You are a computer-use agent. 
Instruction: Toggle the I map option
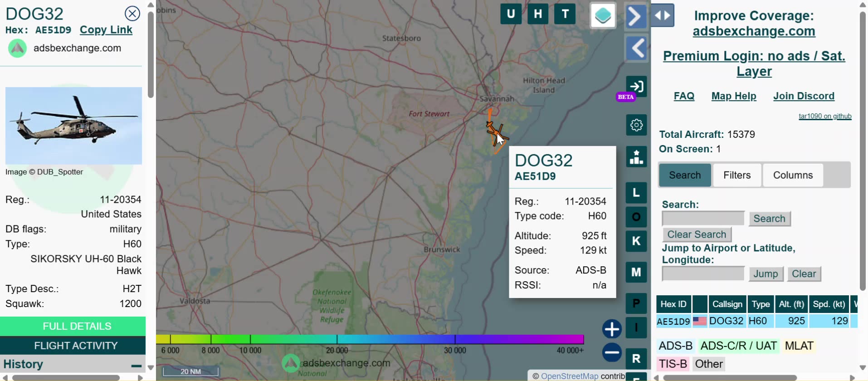(636, 327)
